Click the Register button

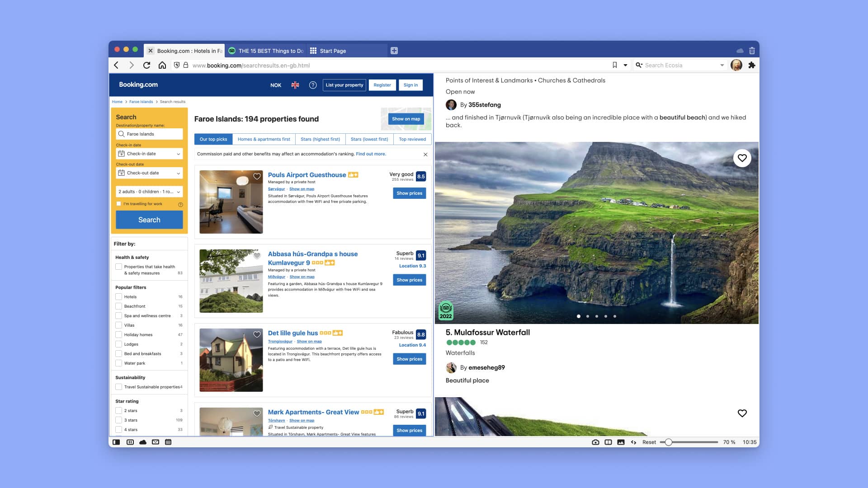pyautogui.click(x=382, y=85)
